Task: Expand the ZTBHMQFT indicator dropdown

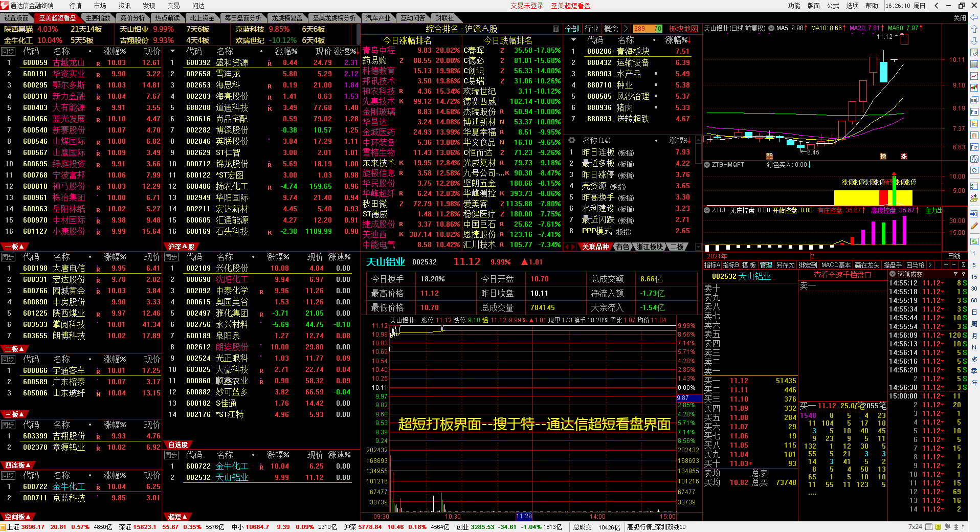Action: point(707,165)
